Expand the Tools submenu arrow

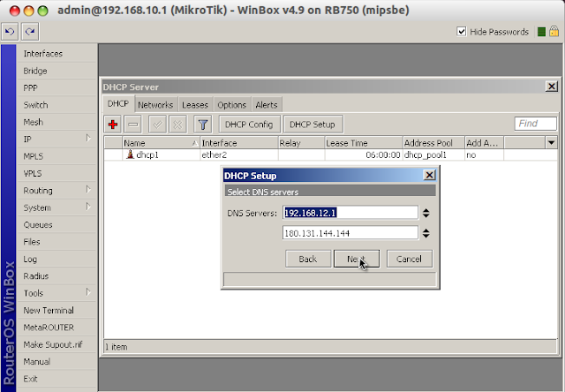point(88,292)
